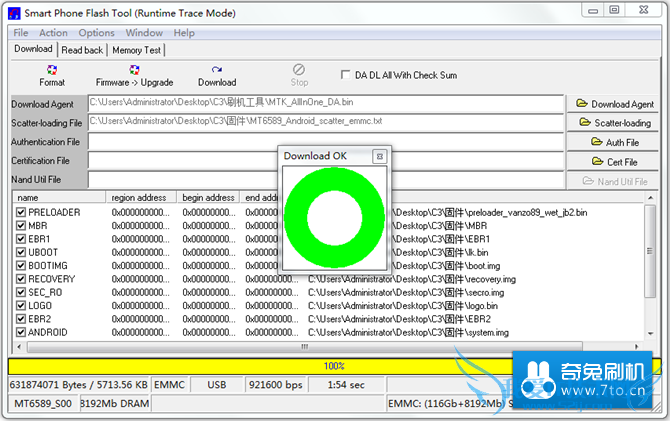Sort by the region address column header
Viewport: 670px width, 421px height.
pyautogui.click(x=139, y=198)
